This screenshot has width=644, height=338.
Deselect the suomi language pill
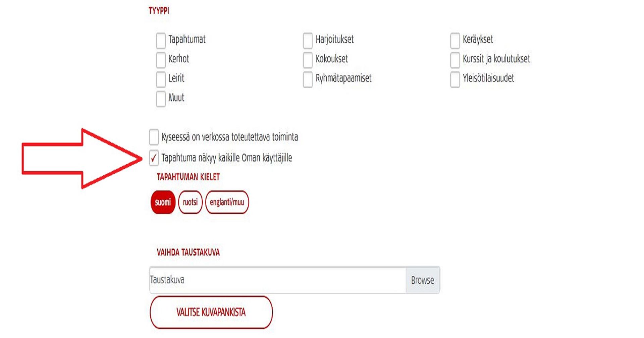coord(163,202)
